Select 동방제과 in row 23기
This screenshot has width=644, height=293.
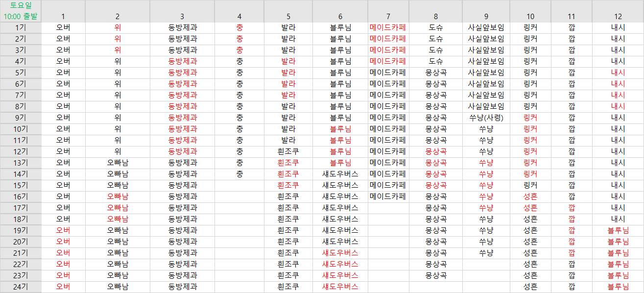tap(183, 275)
